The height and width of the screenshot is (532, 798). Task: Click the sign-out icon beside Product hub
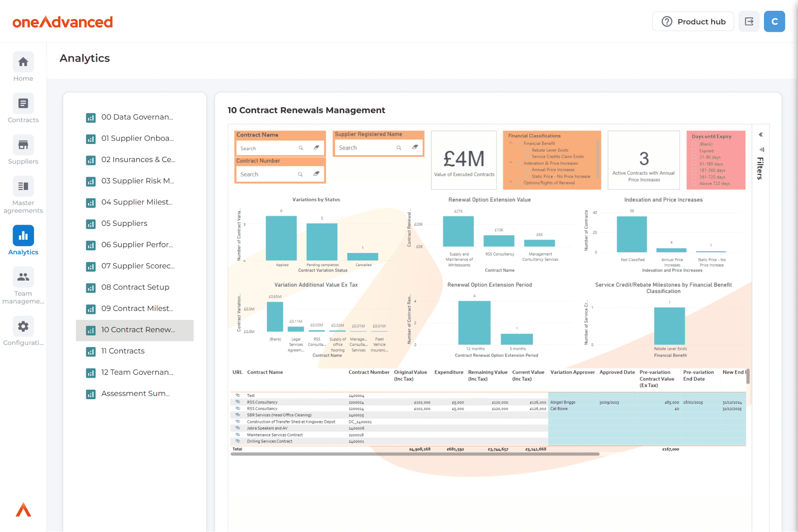click(x=749, y=22)
